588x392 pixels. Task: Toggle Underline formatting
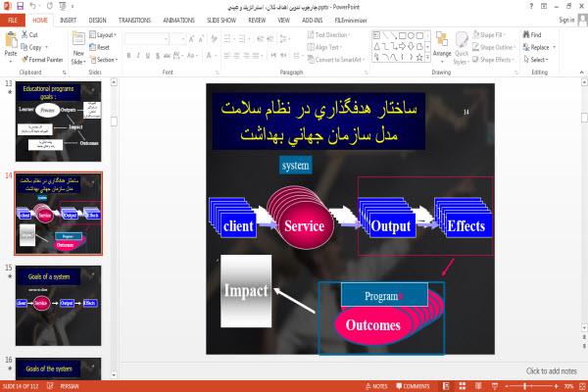[148, 56]
